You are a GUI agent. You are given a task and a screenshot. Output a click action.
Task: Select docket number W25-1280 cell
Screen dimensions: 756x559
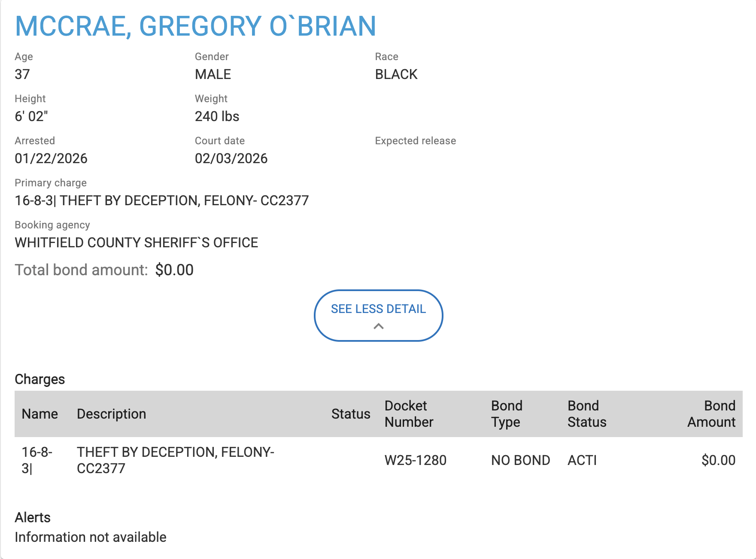pos(415,460)
